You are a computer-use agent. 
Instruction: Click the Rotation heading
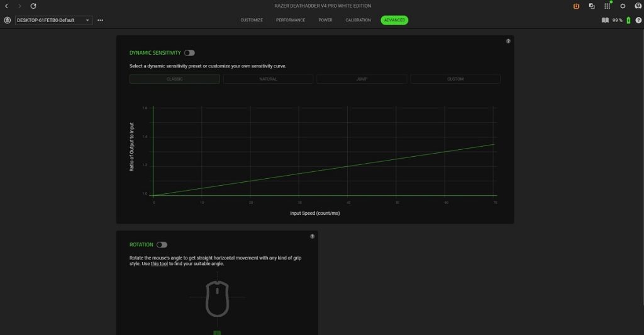142,244
